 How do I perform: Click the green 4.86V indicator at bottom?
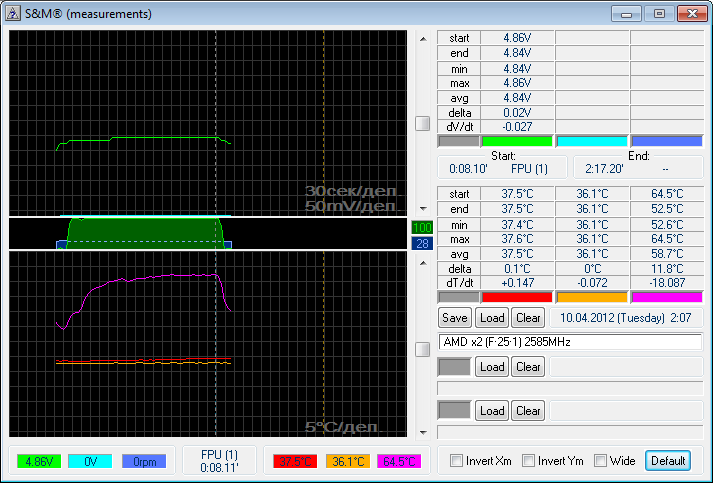(x=39, y=462)
